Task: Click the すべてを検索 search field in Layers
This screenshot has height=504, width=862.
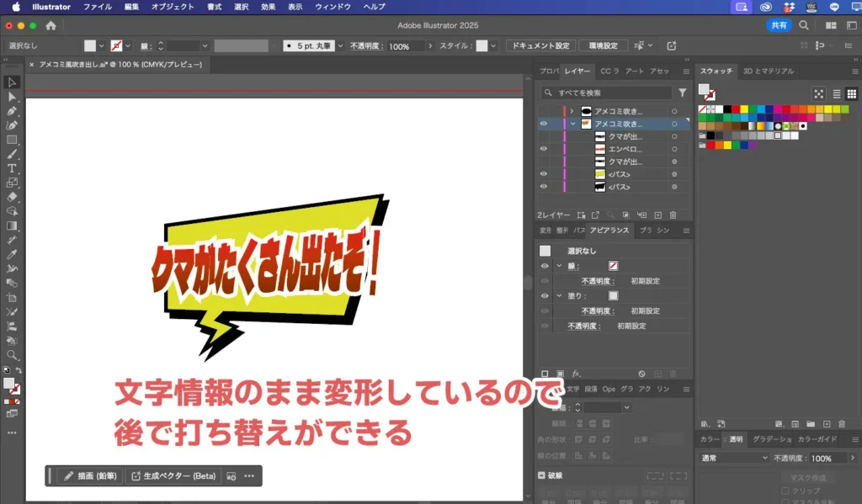Action: coord(606,91)
